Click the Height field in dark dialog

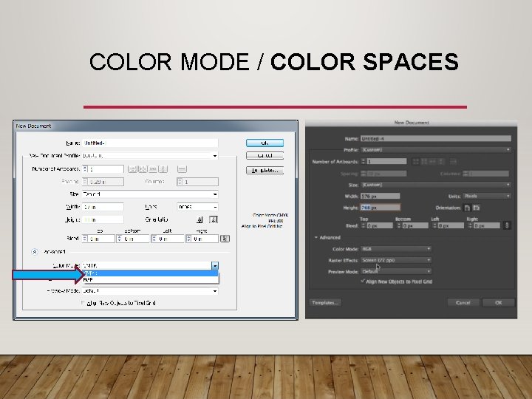381,208
